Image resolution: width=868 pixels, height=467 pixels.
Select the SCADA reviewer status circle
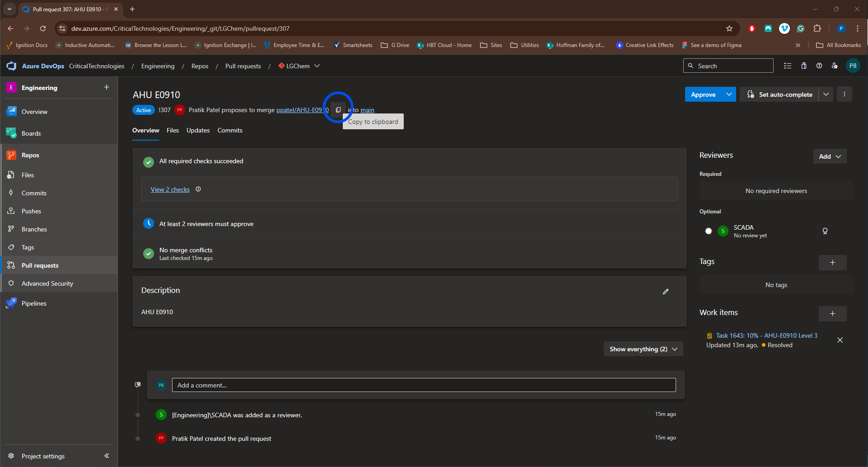point(708,231)
